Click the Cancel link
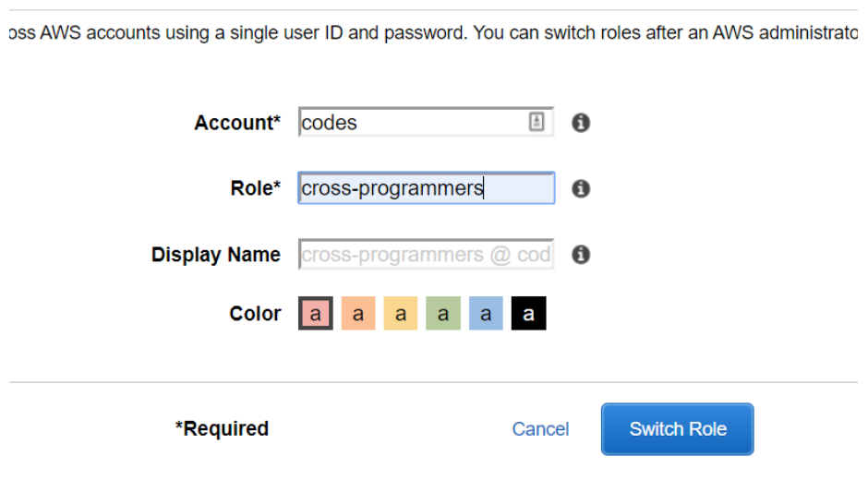The image size is (868, 480). 540,429
